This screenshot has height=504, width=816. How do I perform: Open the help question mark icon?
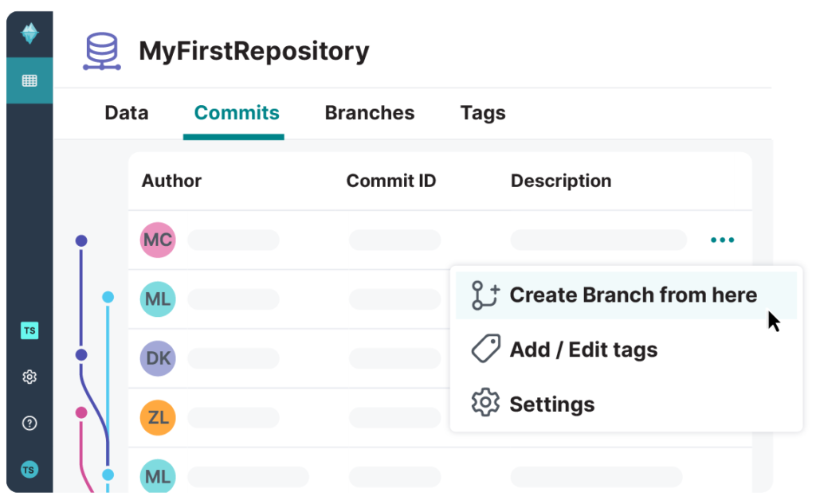point(29,423)
